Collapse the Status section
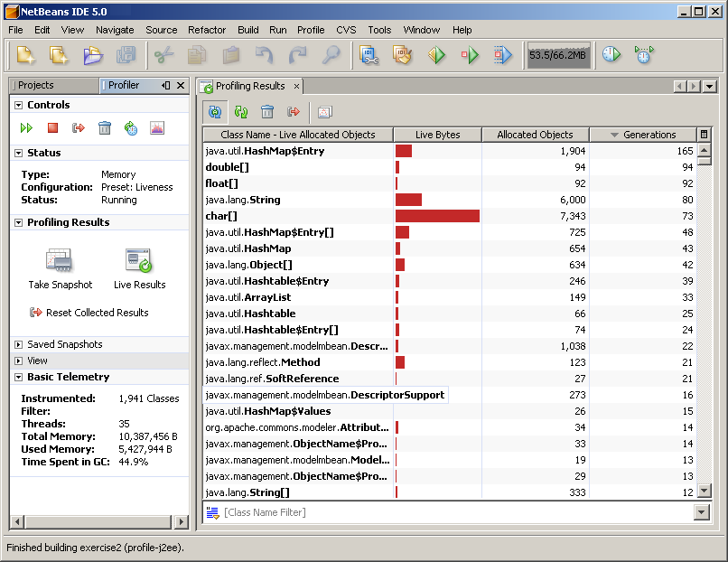 tap(18, 154)
